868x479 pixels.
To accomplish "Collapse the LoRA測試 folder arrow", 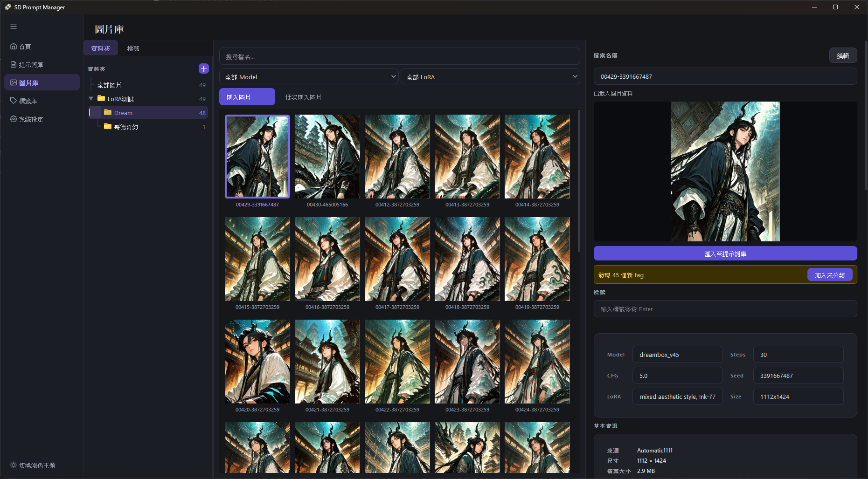I will click(91, 99).
